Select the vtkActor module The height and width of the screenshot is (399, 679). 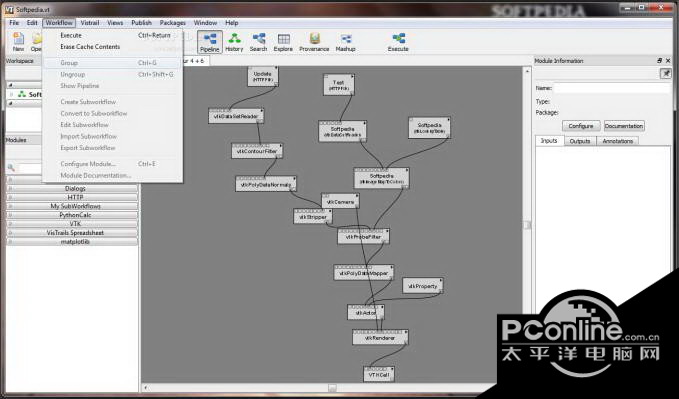tap(365, 312)
